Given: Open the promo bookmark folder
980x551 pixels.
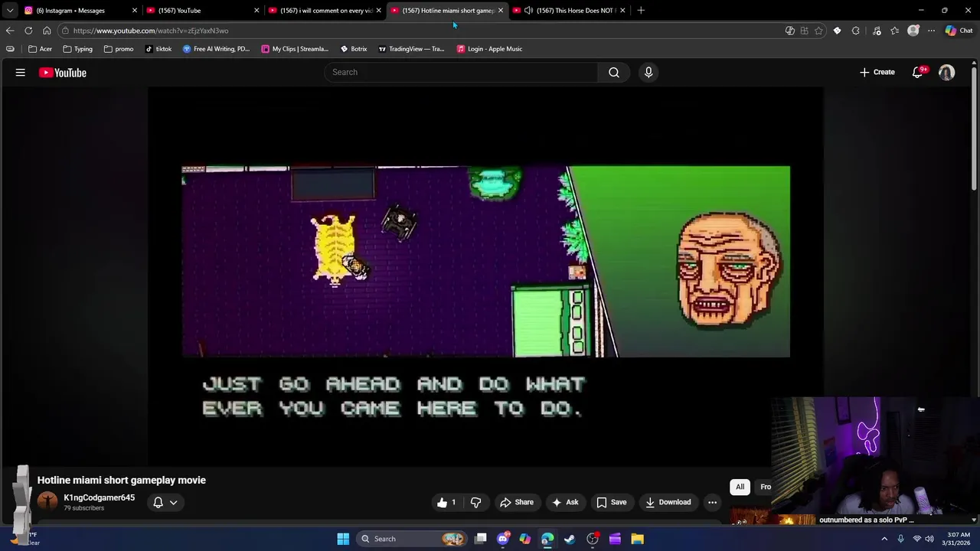Looking at the screenshot, I should click(118, 49).
